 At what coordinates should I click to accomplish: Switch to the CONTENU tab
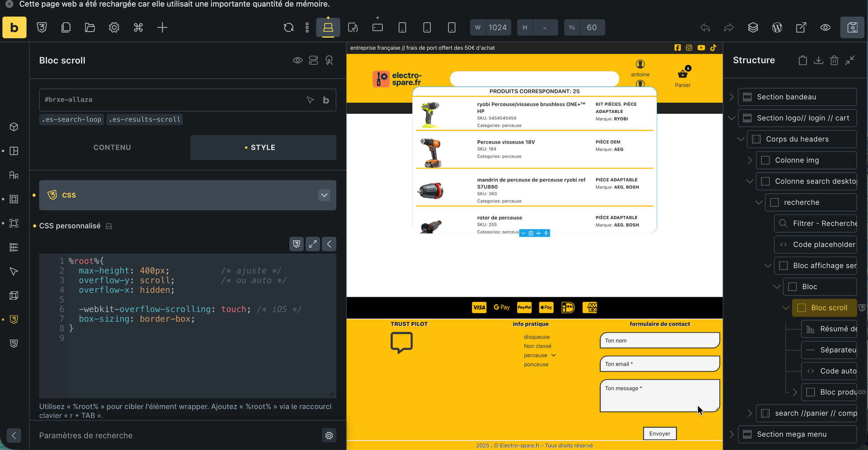112,148
